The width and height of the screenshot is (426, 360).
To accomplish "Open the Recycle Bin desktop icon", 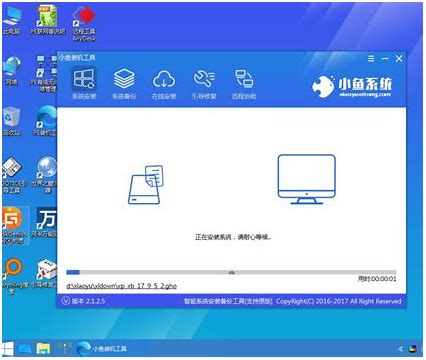I will coord(12,122).
